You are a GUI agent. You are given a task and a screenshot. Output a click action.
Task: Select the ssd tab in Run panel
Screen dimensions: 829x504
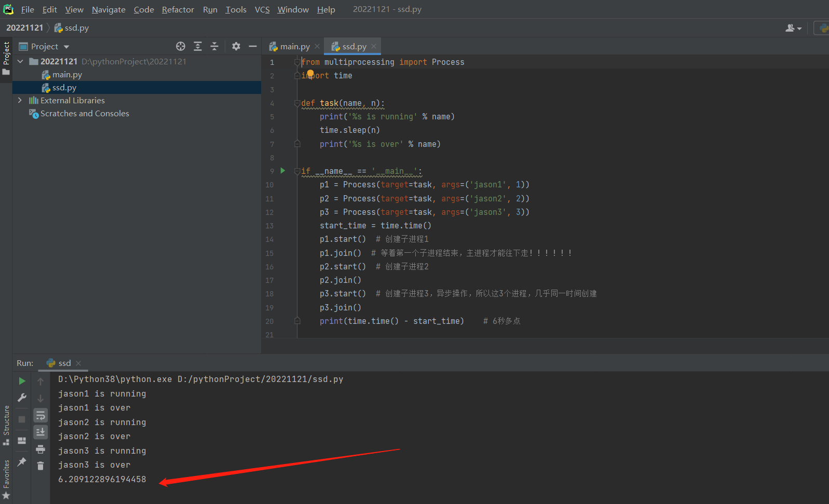[x=64, y=363]
